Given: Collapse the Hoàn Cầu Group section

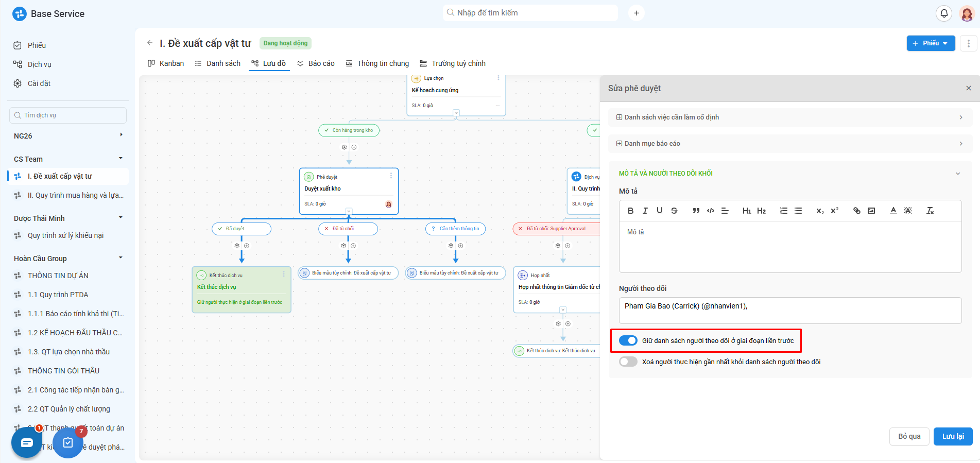Looking at the screenshot, I should tap(121, 258).
